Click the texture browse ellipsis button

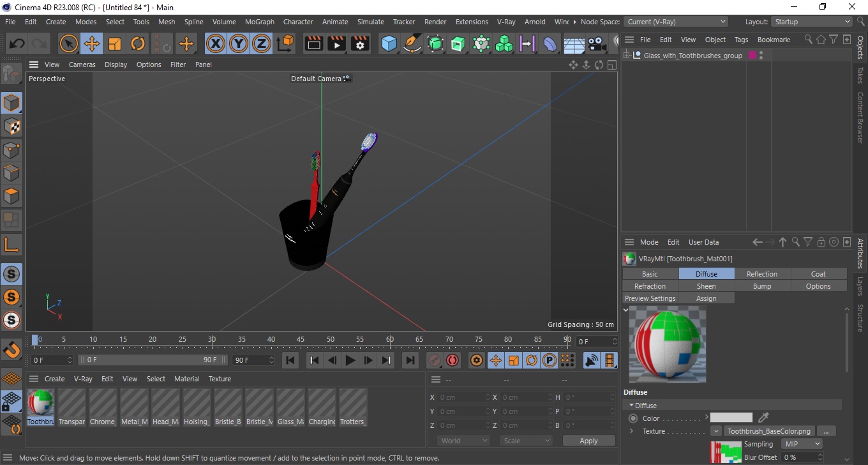826,431
